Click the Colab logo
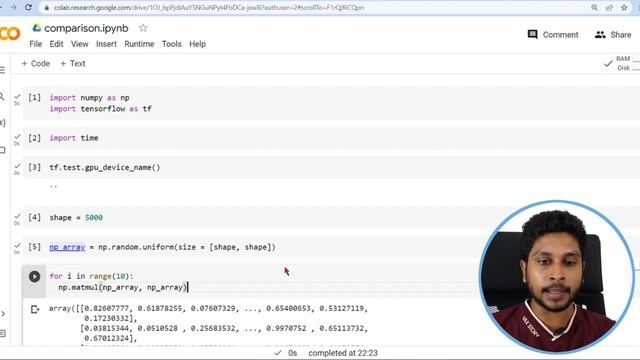Viewport: 640px width, 360px height. click(x=9, y=33)
